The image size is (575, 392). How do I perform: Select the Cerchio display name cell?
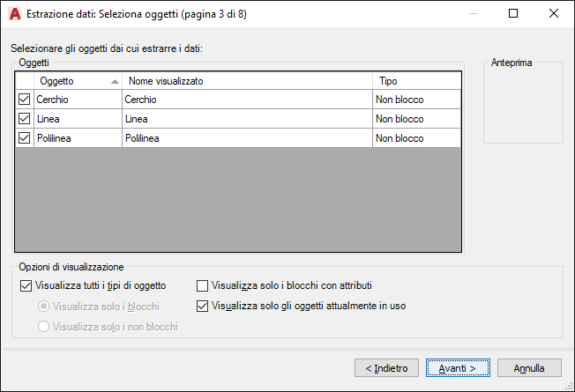(x=247, y=100)
